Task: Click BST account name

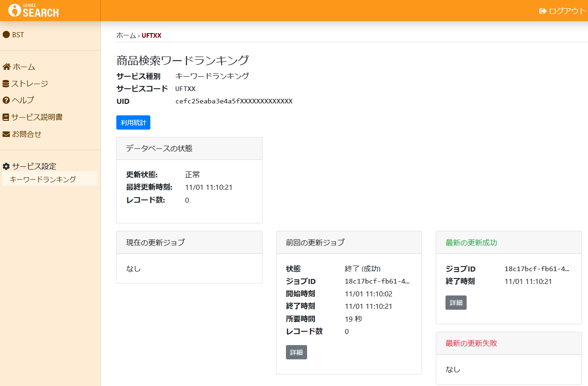Action: (18, 34)
